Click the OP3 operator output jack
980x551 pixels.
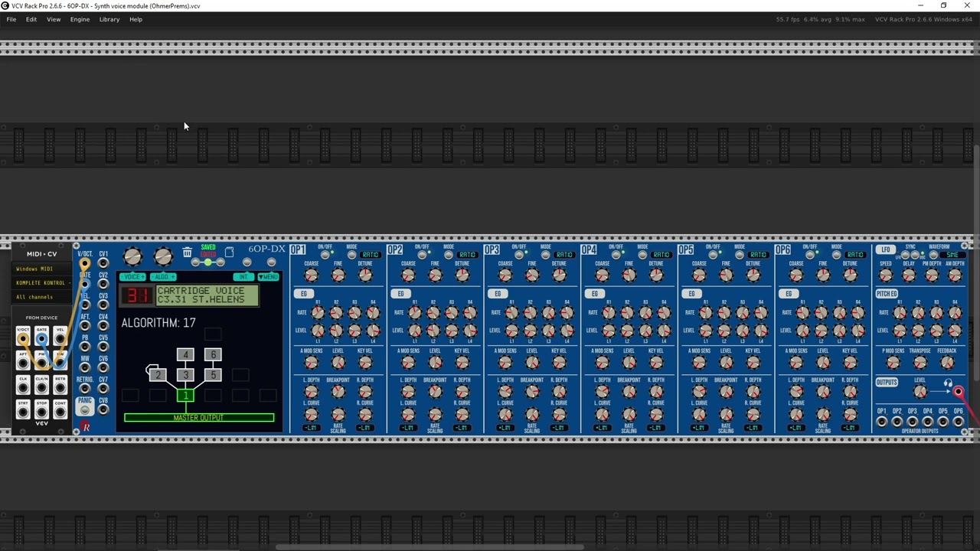click(913, 421)
